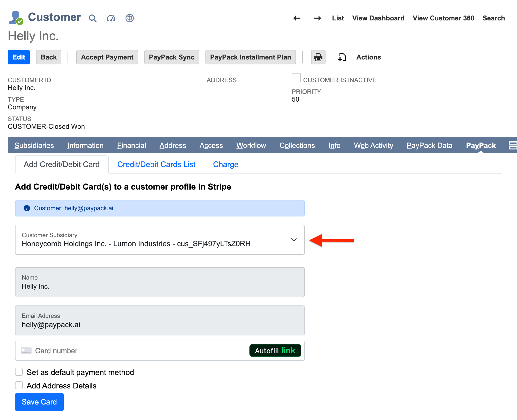Enable Set as default payment method
This screenshot has width=517, height=420.
click(19, 372)
